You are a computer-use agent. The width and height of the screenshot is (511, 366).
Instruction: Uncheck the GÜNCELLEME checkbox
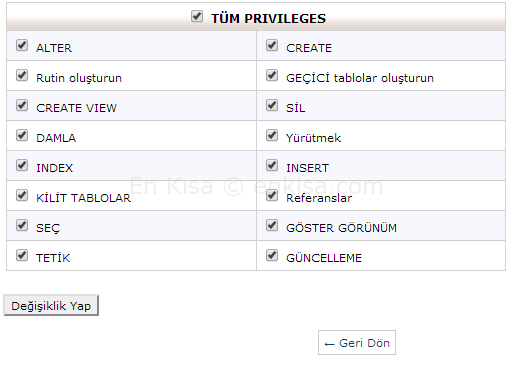point(272,255)
